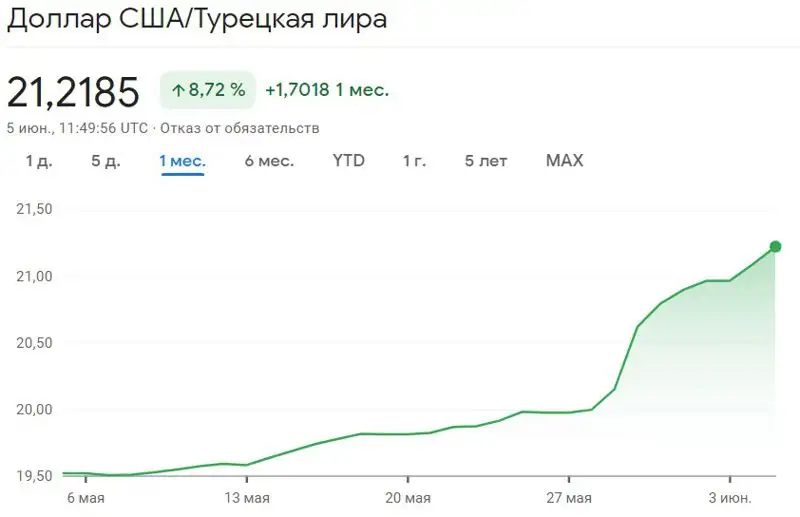Screen dimensions: 800x517
Task: Click the 3 июн. axis date label
Action: click(729, 498)
